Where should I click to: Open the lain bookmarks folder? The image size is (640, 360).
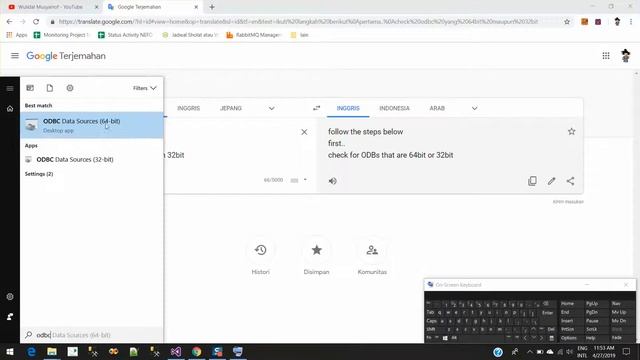tap(300, 35)
